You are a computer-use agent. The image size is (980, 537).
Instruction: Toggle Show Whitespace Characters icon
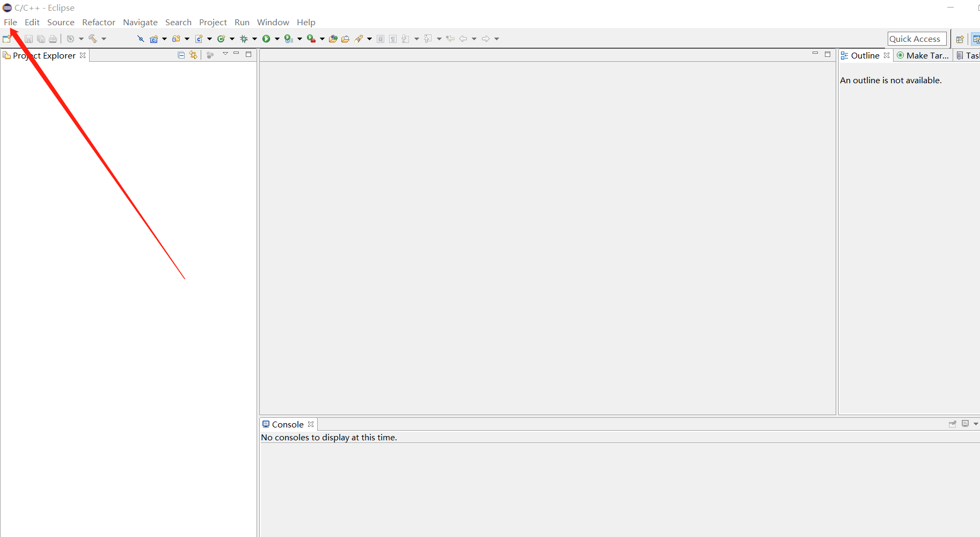pos(393,39)
